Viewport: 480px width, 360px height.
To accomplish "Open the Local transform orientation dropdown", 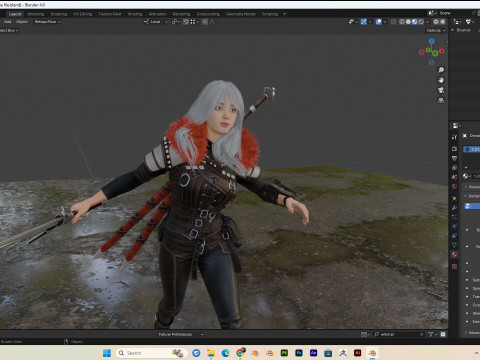I will pos(156,22).
